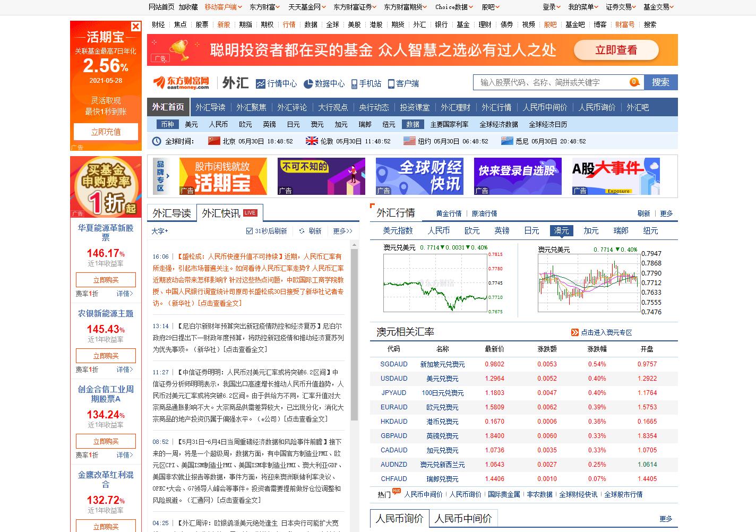Click the orange arrow icon for 澳元专区
This screenshot has width=756, height=532.
574,332
